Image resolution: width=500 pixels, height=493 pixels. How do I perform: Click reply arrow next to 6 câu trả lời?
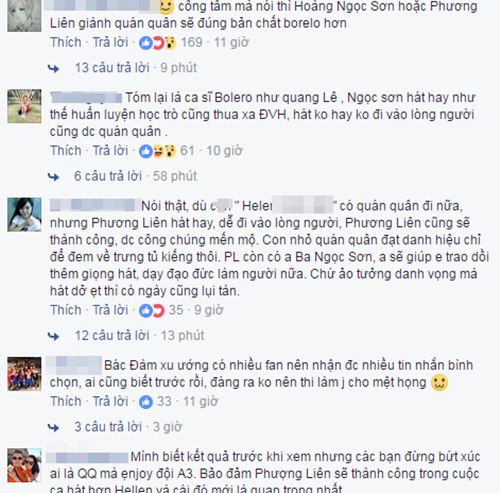(x=53, y=177)
